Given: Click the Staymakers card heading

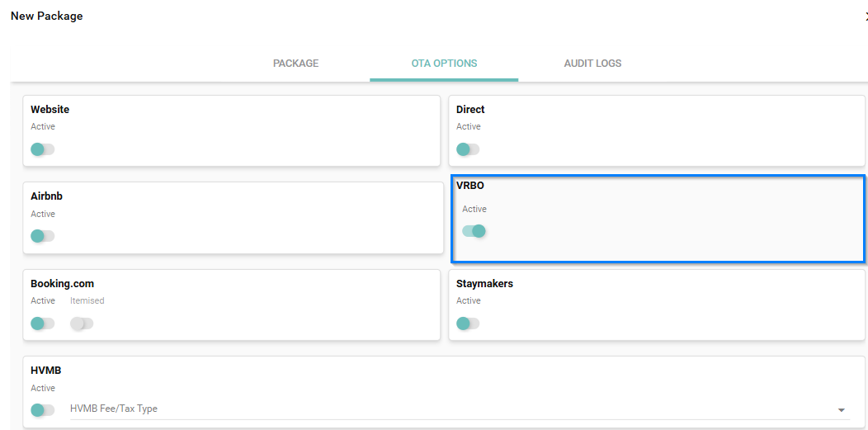Looking at the screenshot, I should coord(484,284).
